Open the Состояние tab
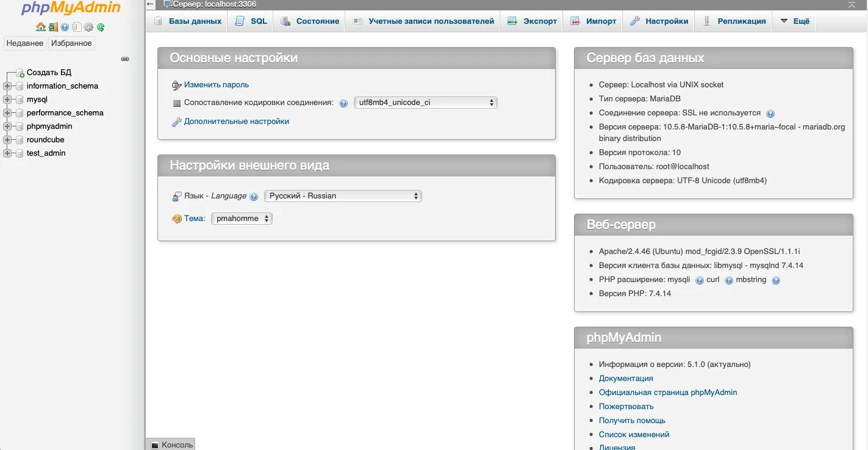The height and width of the screenshot is (450, 868). pyautogui.click(x=309, y=21)
